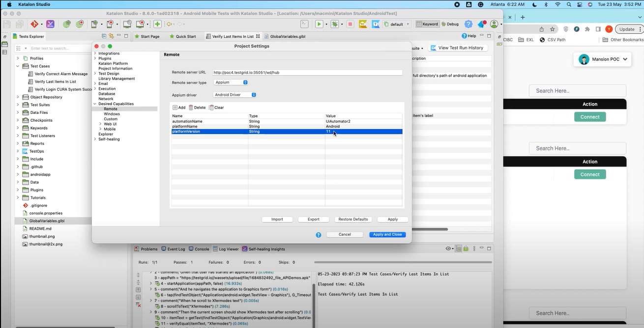Open the Apple menu

click(9, 4)
